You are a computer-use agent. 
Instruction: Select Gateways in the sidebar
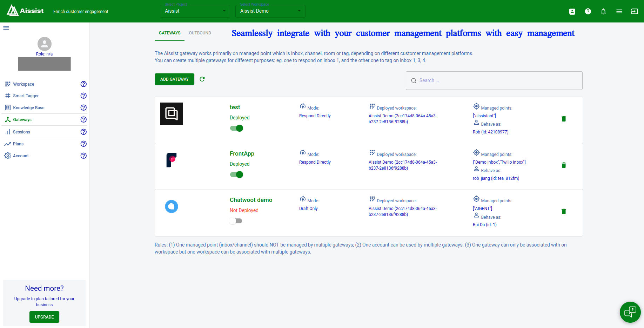[x=22, y=120]
